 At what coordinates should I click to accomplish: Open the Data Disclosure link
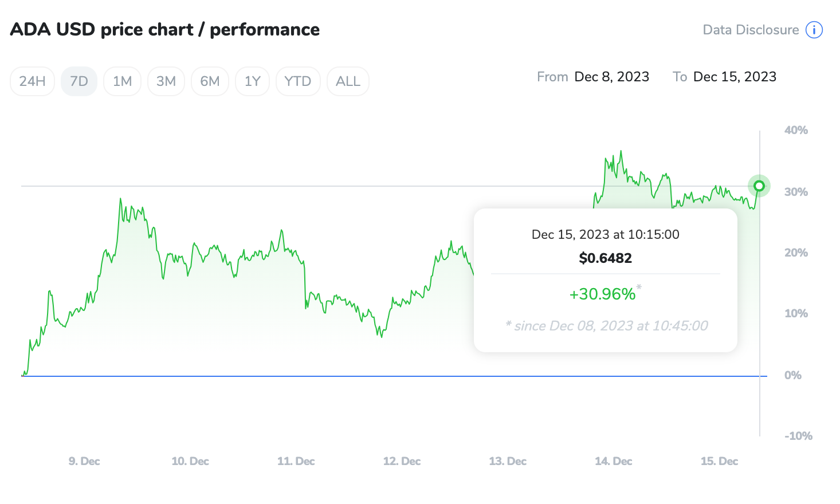750,30
